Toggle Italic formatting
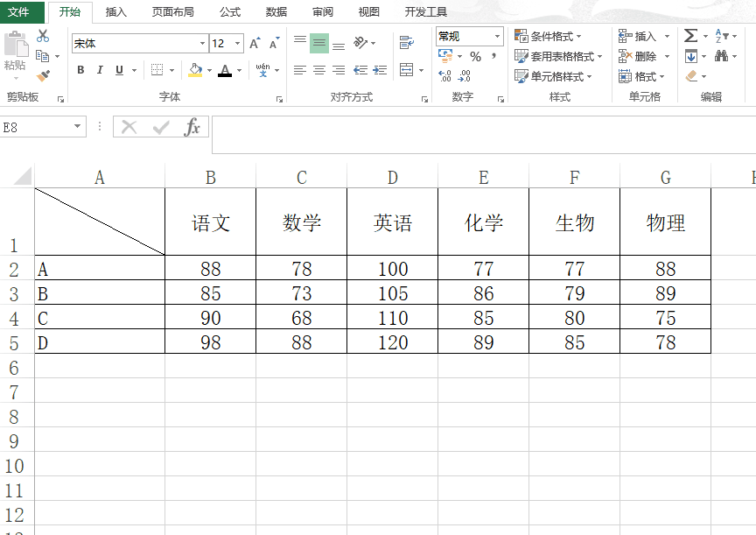Viewport: 756px width, 535px height. click(100, 70)
